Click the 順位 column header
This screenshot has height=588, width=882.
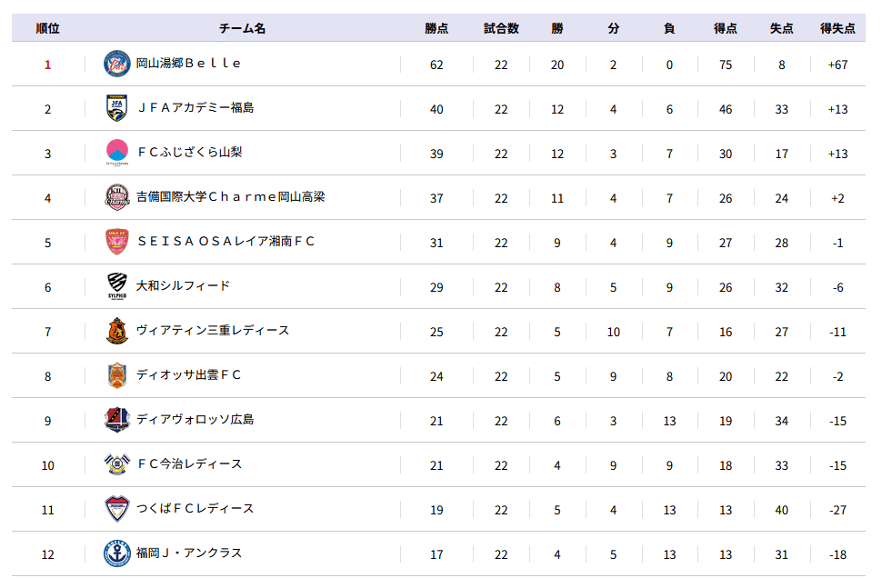click(48, 28)
